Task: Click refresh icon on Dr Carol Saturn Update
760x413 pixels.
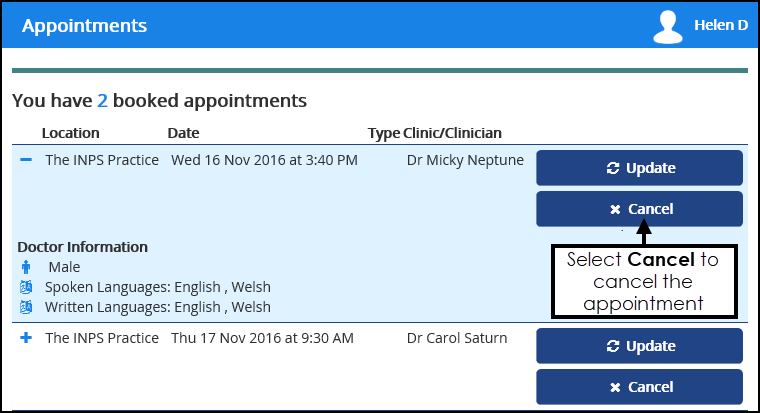Action: (613, 346)
